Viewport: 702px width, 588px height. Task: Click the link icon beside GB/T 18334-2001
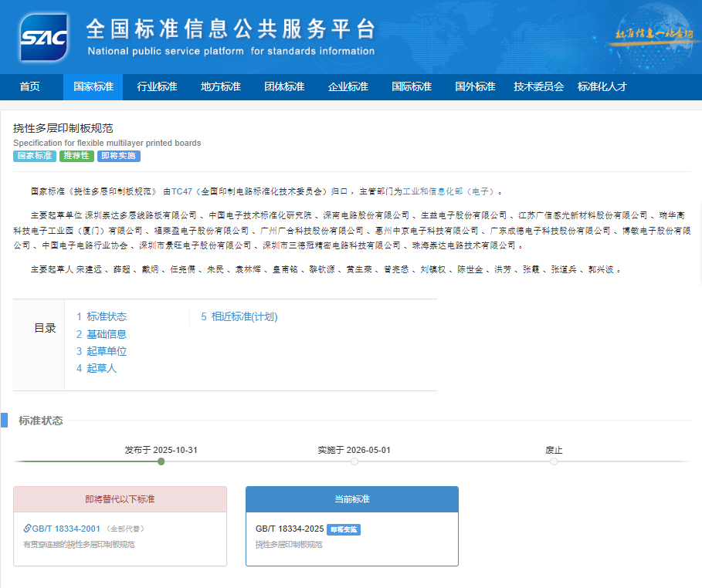coord(27,529)
